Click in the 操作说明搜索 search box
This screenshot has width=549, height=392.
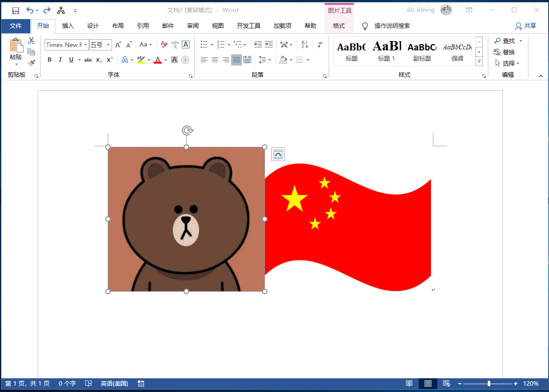(392, 26)
